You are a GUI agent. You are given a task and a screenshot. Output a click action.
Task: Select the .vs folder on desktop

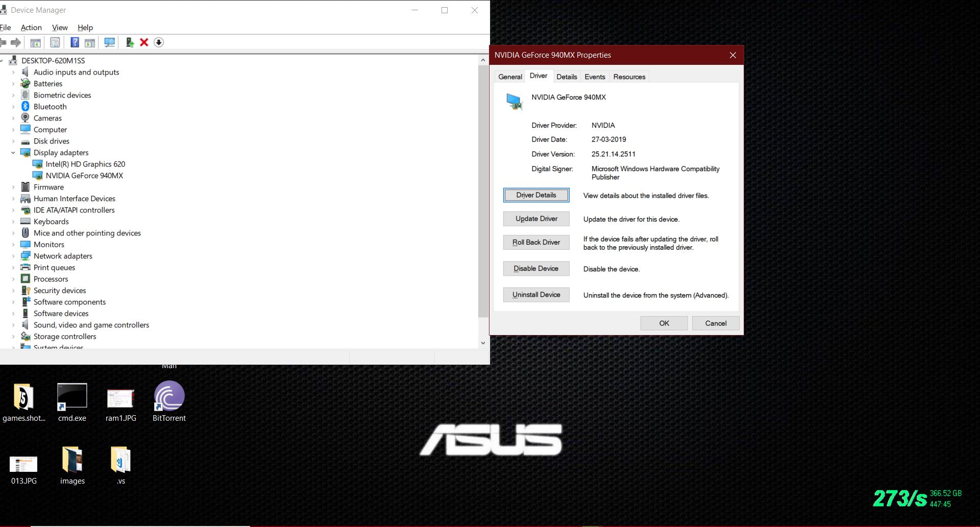click(x=120, y=465)
